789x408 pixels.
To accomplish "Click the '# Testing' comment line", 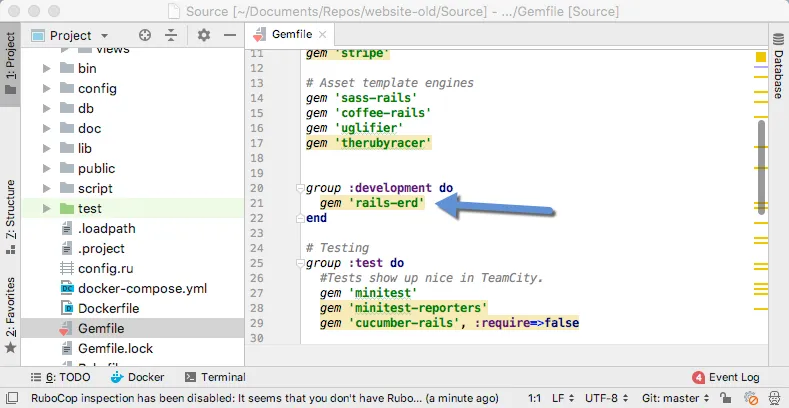I will pyautogui.click(x=338, y=248).
